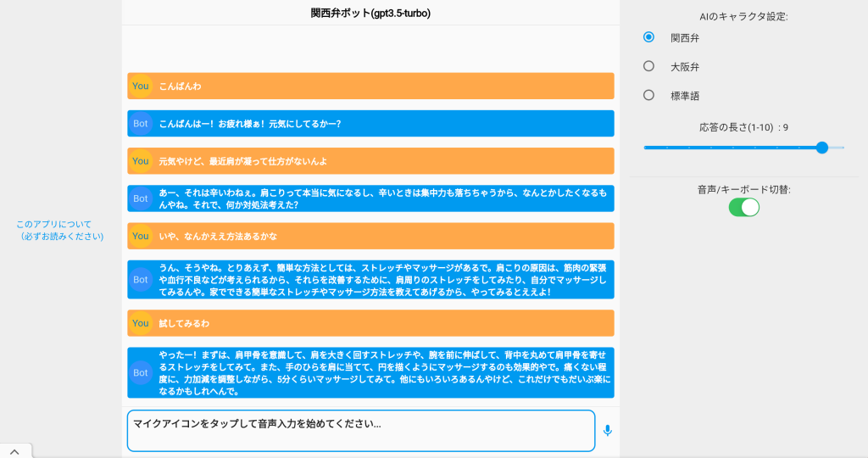Click the Bot avatar beside あー、それは辛いわねぇ reply
868x458 pixels.
coord(141,198)
